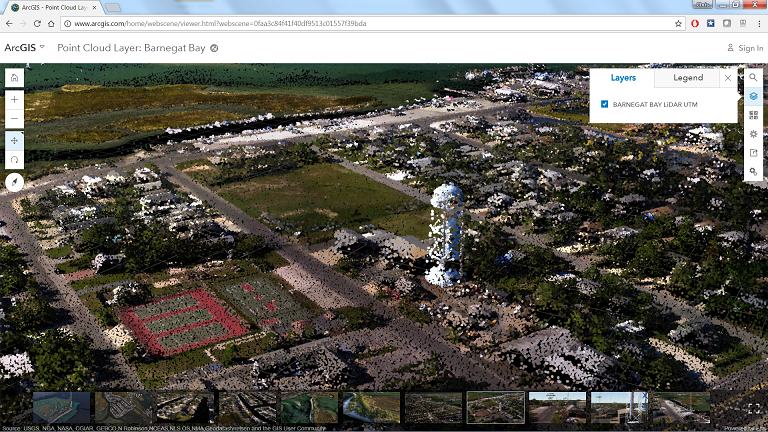Switch to the Layers tab
Viewport: 768px width, 432px height.
(623, 78)
